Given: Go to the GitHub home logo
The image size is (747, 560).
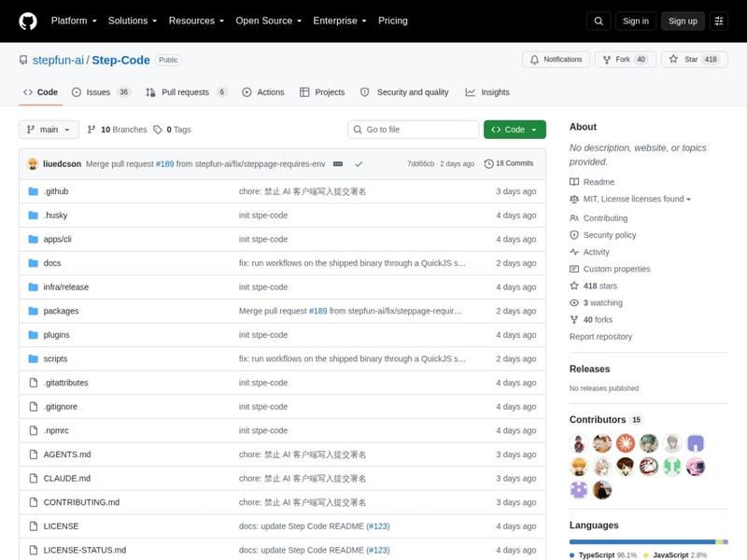Looking at the screenshot, I should tap(28, 21).
